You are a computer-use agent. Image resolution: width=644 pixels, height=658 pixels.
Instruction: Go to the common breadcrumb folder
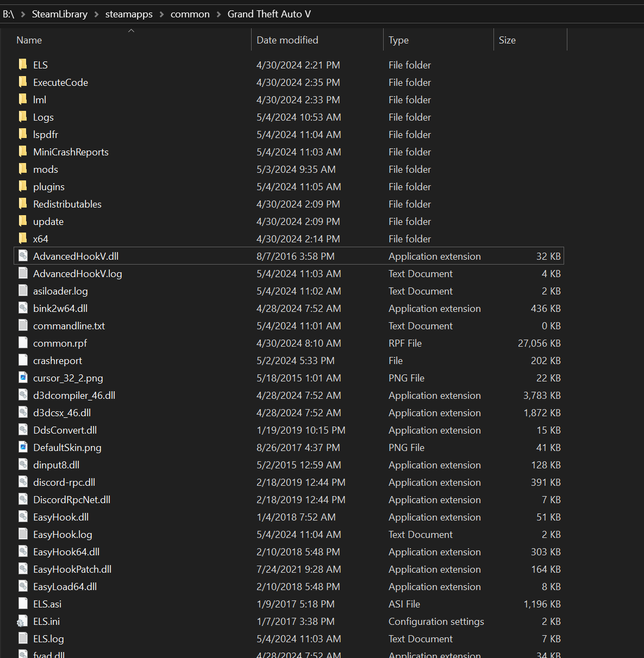190,14
